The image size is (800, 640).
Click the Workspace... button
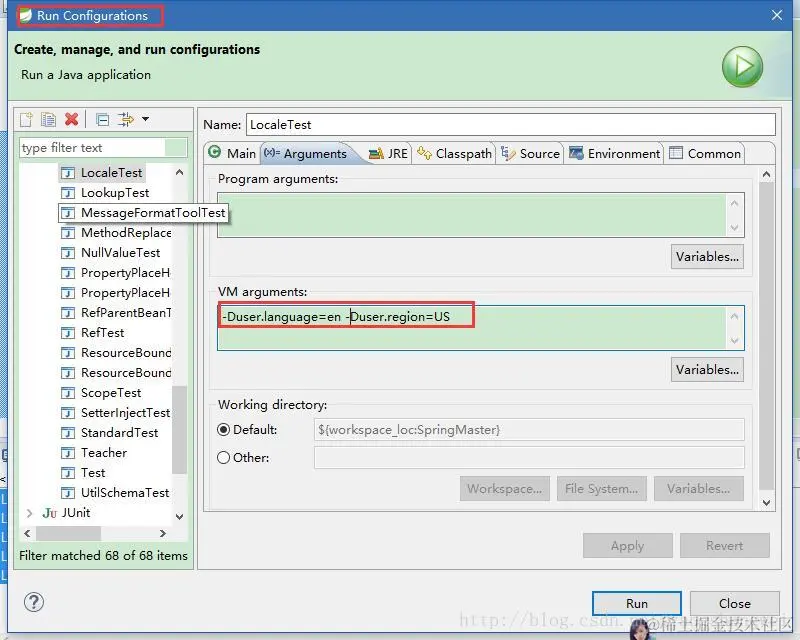(505, 488)
